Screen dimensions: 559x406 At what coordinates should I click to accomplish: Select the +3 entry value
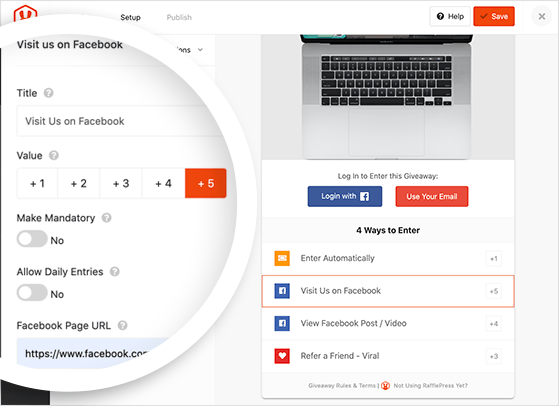coord(121,183)
